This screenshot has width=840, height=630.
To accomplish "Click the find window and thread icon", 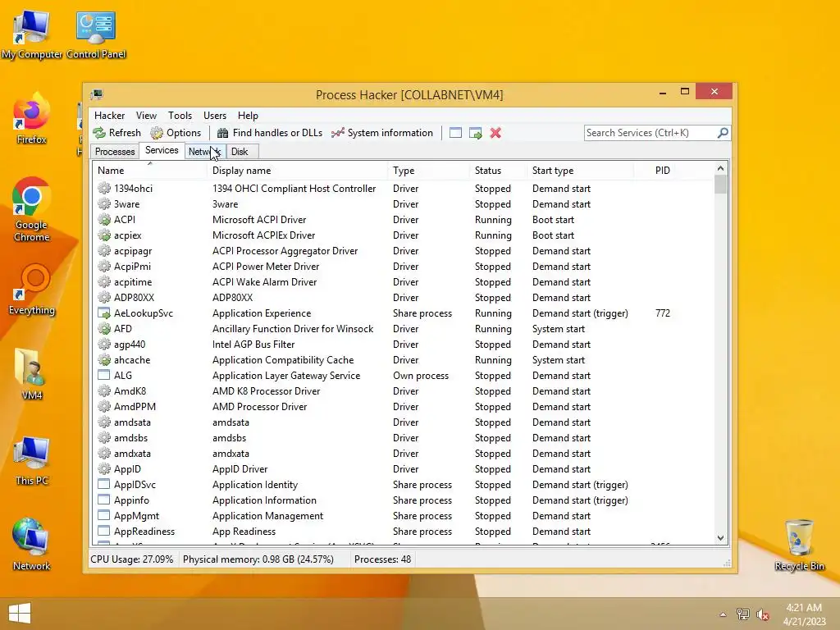I will pos(475,133).
